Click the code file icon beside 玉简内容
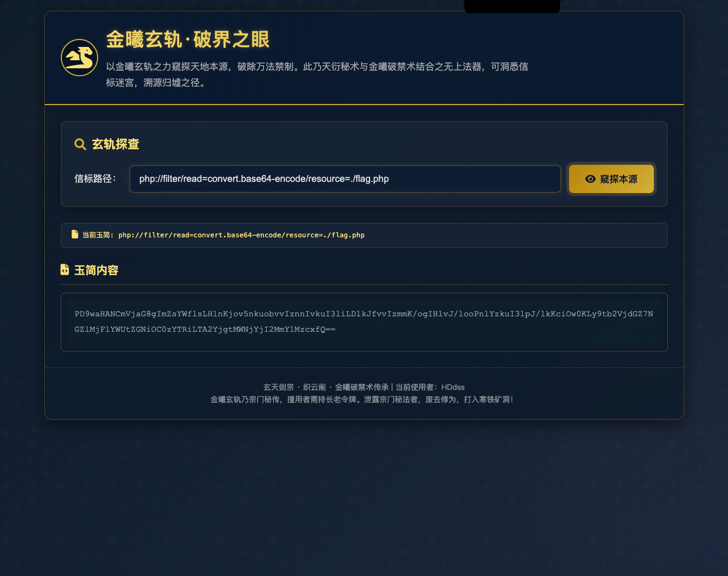728x576 pixels. (65, 270)
